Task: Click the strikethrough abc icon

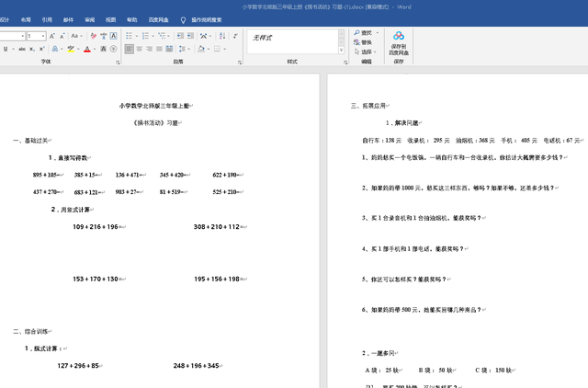Action: (21, 49)
